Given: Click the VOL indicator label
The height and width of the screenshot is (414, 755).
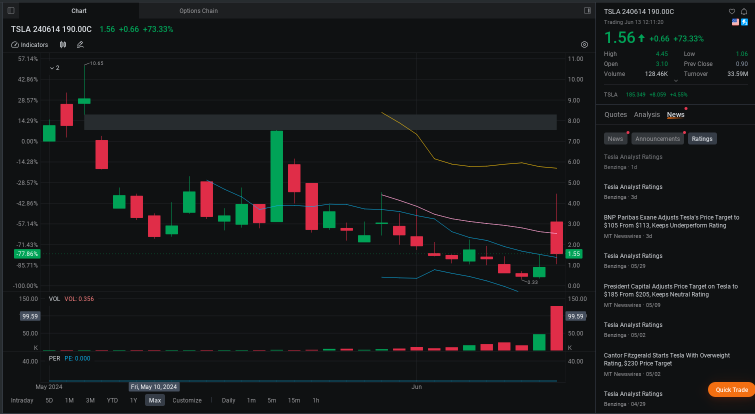Looking at the screenshot, I should pos(54,299).
